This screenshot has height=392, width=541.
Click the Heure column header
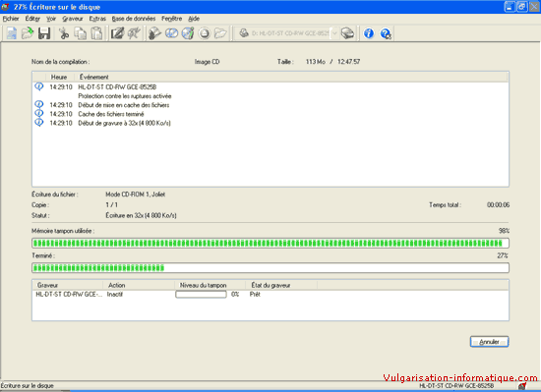59,78
